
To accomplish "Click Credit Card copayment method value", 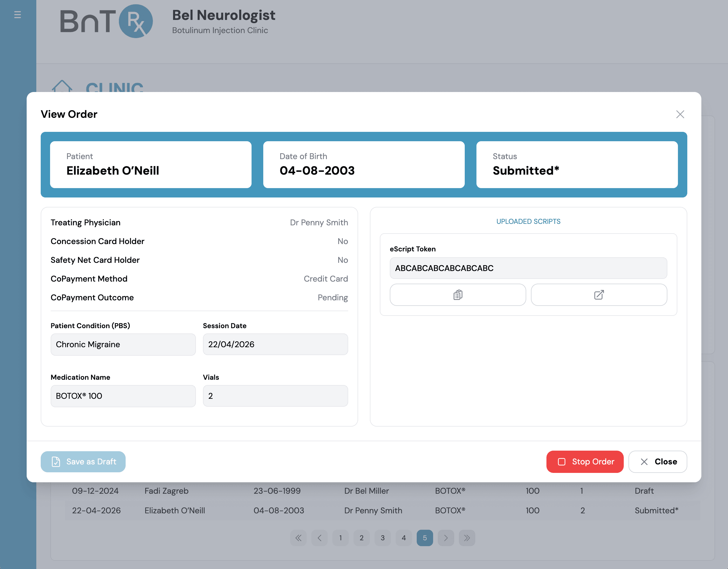I will point(326,279).
